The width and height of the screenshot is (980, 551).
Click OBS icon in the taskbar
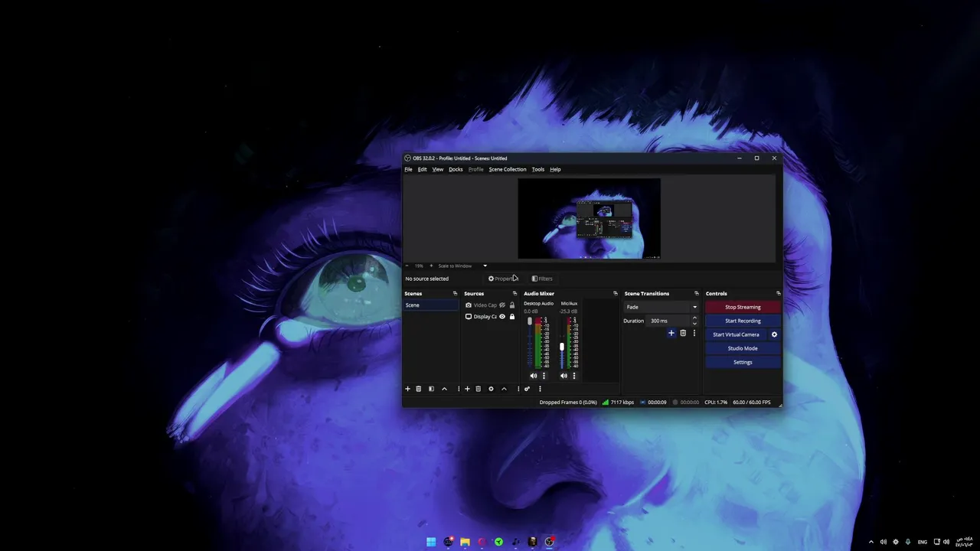(x=549, y=542)
